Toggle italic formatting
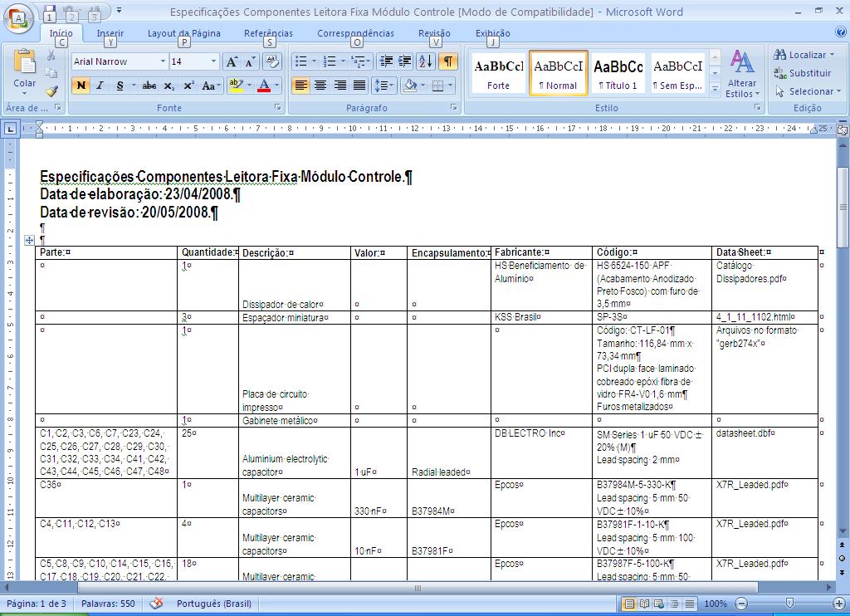Image resolution: width=850 pixels, height=616 pixels. 100,86
